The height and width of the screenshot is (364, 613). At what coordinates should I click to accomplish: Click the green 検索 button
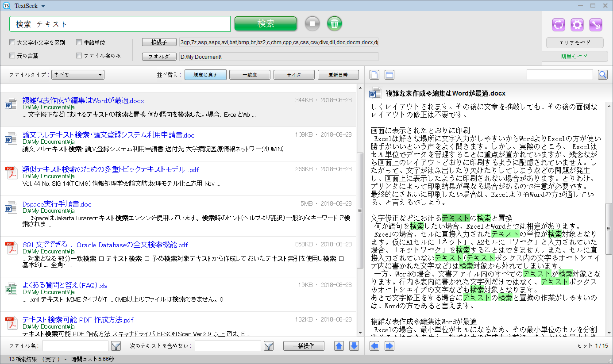pos(266,24)
